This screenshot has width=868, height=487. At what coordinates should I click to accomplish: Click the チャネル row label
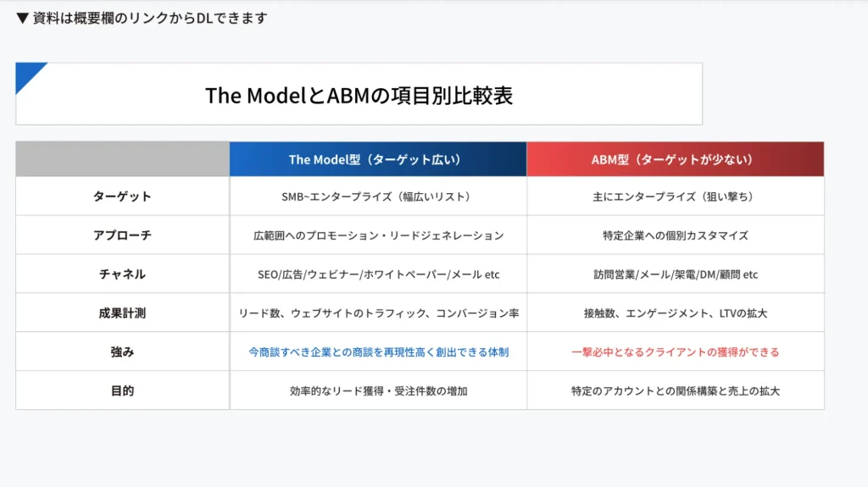(x=122, y=274)
